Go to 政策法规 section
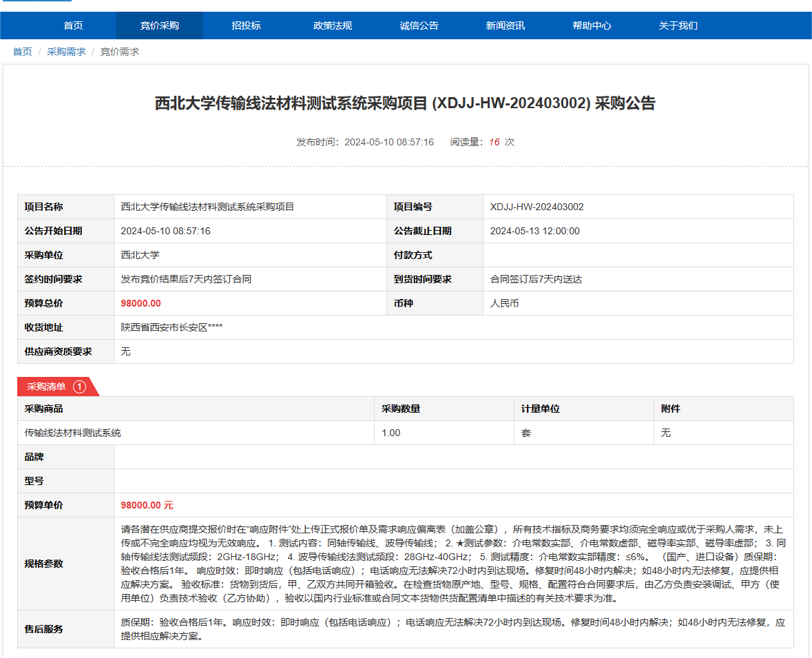 333,25
